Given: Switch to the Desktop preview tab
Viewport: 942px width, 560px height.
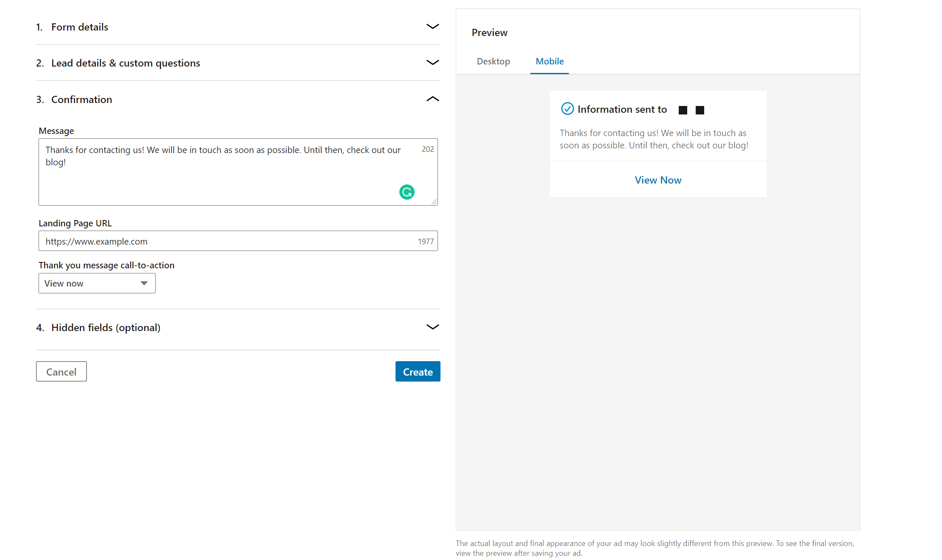Looking at the screenshot, I should (493, 61).
